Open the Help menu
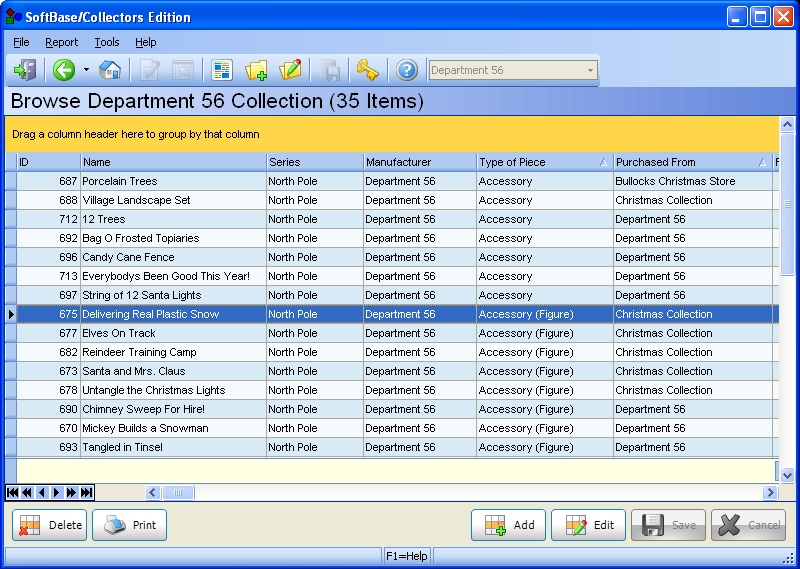This screenshot has width=800, height=569. tap(145, 42)
